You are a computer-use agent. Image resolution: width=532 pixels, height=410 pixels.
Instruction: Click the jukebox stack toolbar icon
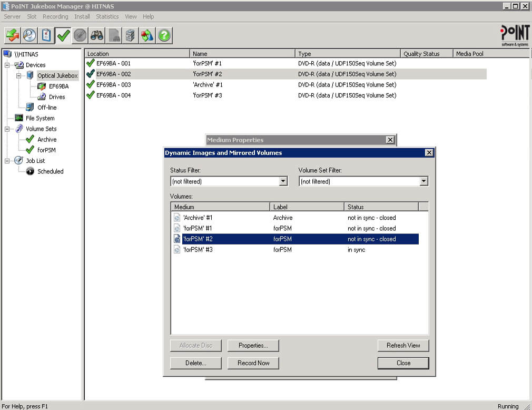point(130,35)
